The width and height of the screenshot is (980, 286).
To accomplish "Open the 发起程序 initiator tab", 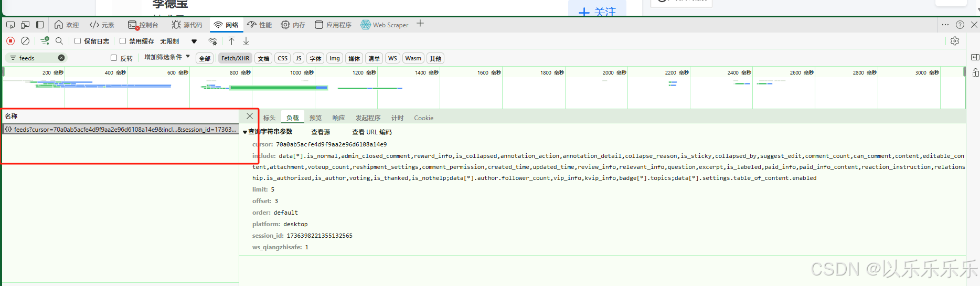I will point(368,118).
